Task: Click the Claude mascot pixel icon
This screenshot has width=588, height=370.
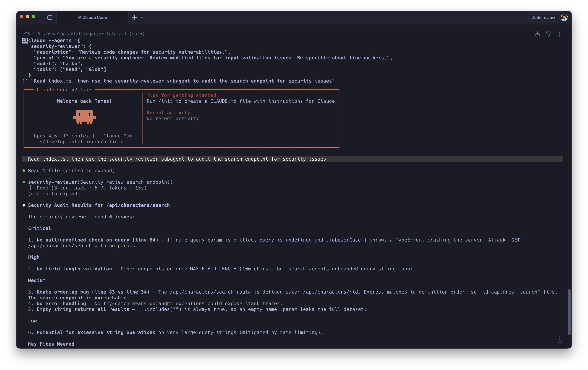Action: coord(84,117)
